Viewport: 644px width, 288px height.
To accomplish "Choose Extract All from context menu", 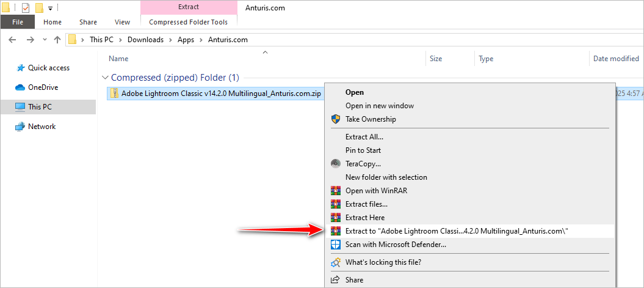I will [x=364, y=137].
